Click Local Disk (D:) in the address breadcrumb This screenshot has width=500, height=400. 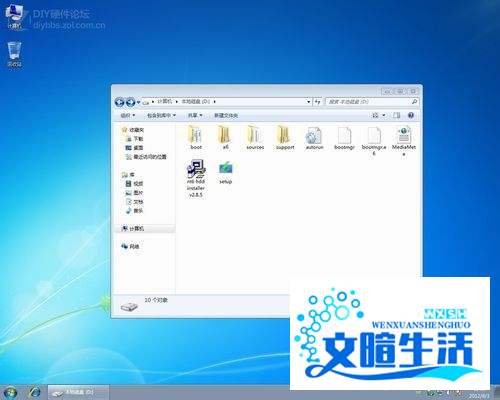point(195,101)
